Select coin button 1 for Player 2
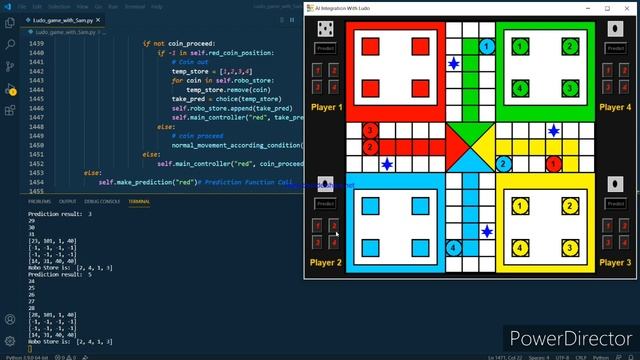The width and height of the screenshot is (640, 360). point(317,226)
